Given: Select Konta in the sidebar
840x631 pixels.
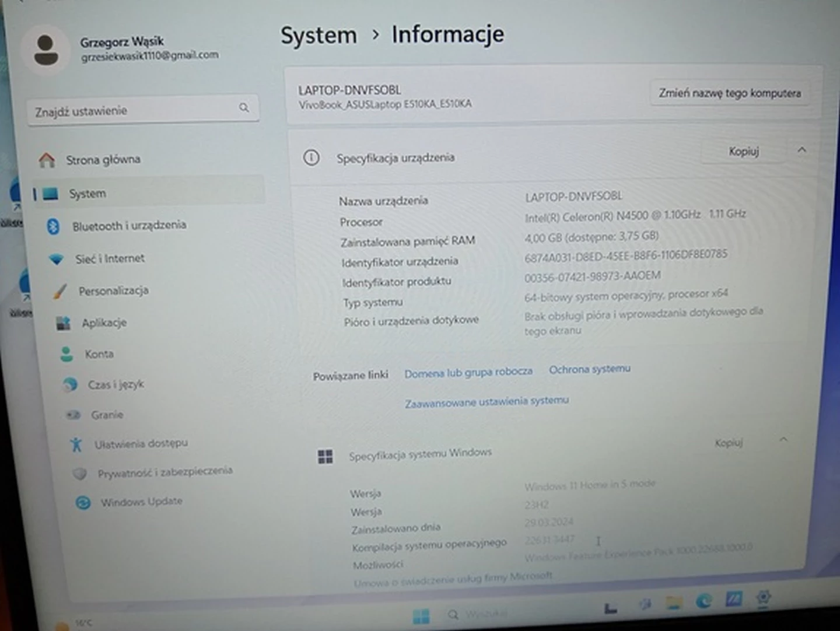Looking at the screenshot, I should (x=99, y=354).
